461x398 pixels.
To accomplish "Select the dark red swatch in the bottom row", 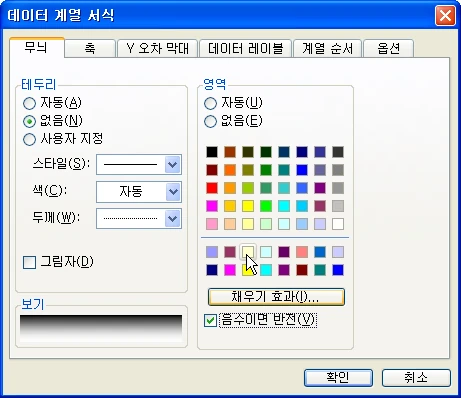I will pos(302,270).
